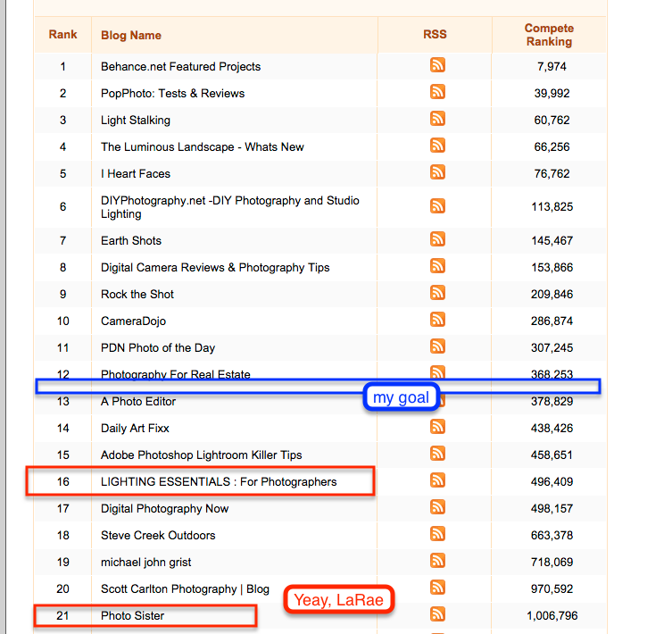Click Rock the Shot blog name
This screenshot has width=672, height=634.
click(x=137, y=295)
